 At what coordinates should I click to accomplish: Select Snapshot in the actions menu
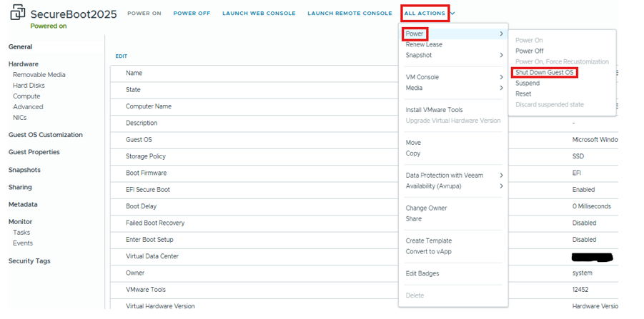click(x=419, y=55)
